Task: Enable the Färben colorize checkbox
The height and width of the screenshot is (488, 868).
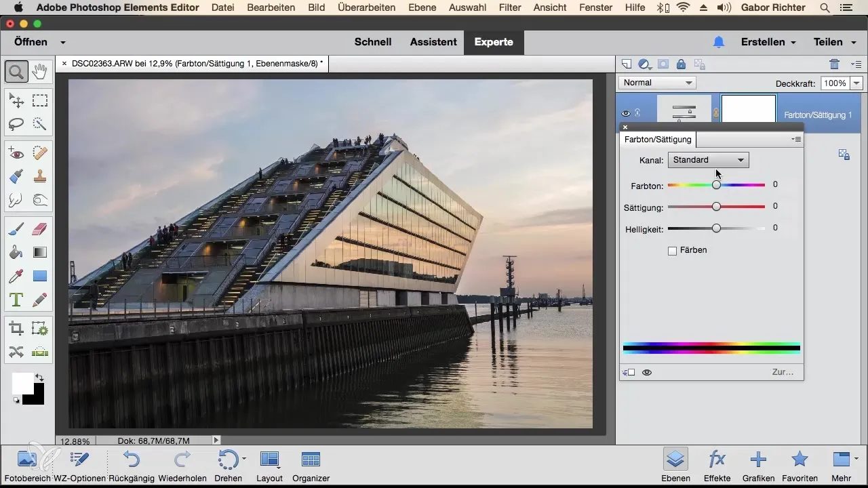Action: (x=673, y=251)
